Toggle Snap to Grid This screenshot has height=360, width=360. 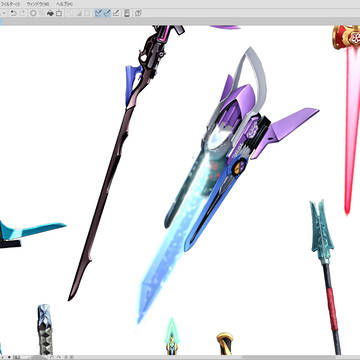[116, 13]
